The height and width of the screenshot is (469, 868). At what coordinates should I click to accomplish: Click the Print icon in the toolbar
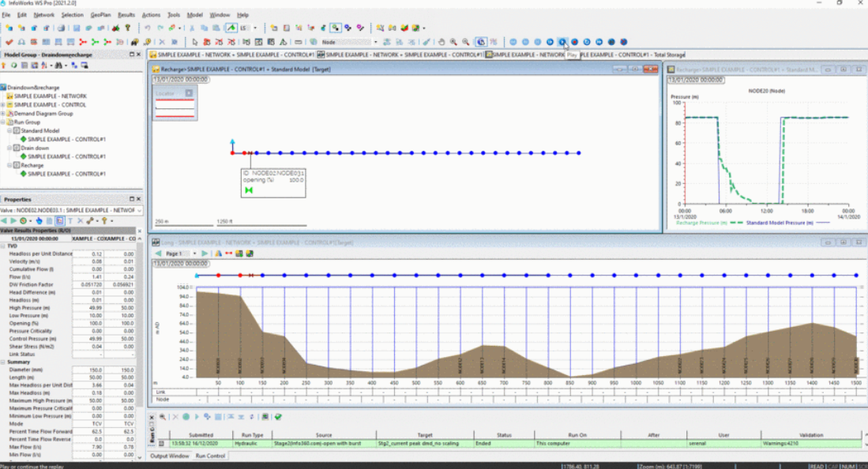tap(61, 28)
